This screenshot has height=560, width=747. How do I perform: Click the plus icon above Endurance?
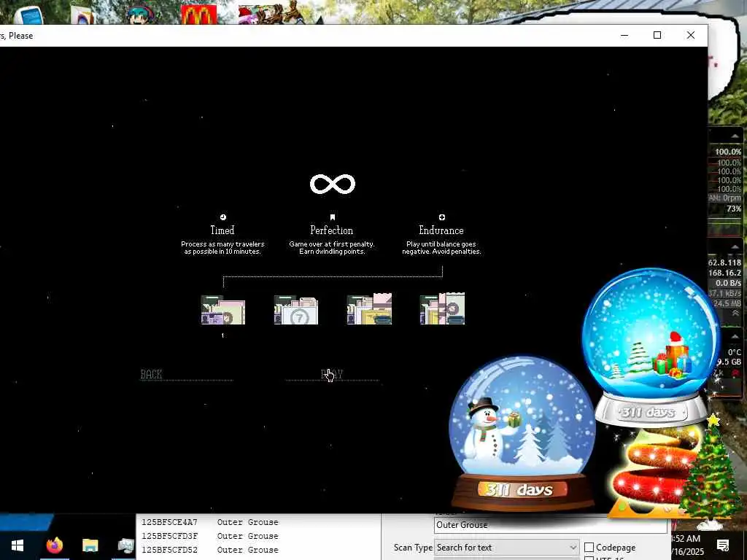(441, 217)
